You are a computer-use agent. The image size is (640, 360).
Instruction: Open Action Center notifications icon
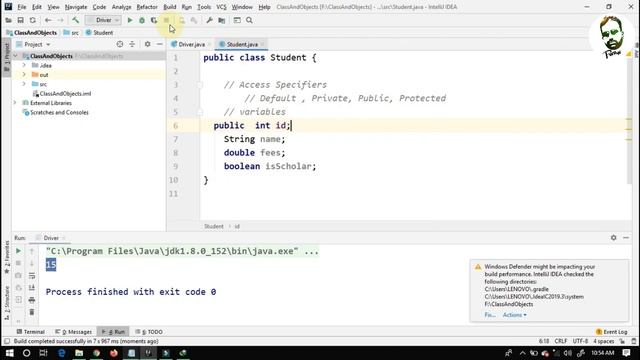627,353
